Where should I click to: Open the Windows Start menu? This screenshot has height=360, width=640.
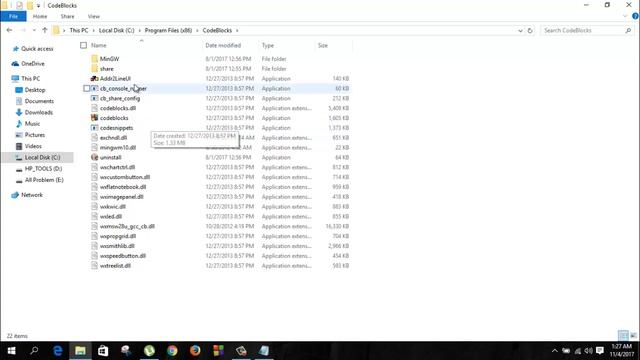11,351
